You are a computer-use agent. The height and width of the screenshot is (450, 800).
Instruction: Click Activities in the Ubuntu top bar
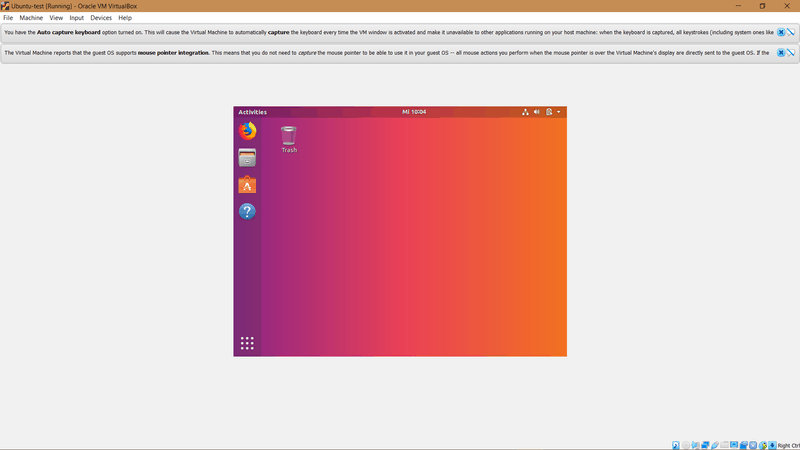click(x=253, y=112)
